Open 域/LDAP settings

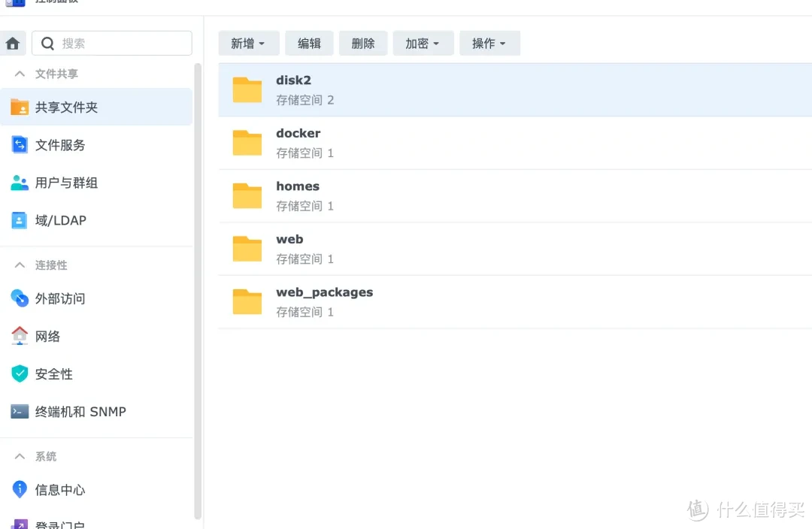point(19,220)
